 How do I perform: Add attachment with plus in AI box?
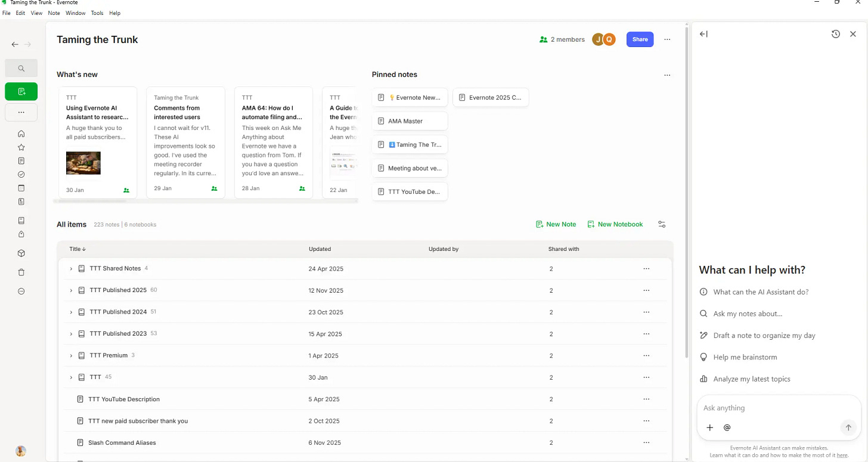point(709,427)
